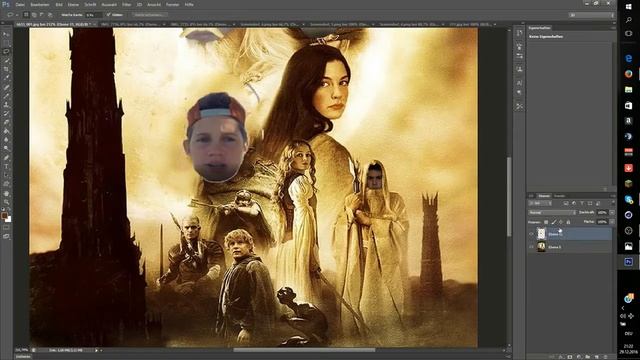Choose Intersect with Selection mode
The image size is (640, 360).
coord(50,15)
